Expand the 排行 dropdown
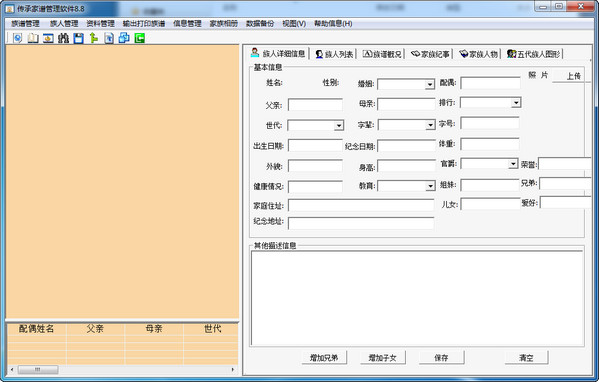Viewport: 599px width, 382px height. point(516,102)
